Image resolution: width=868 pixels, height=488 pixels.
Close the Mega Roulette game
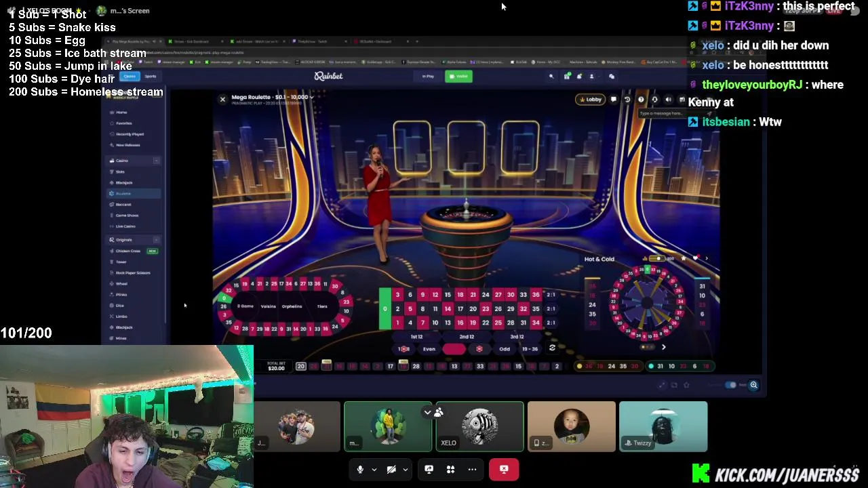tap(222, 100)
